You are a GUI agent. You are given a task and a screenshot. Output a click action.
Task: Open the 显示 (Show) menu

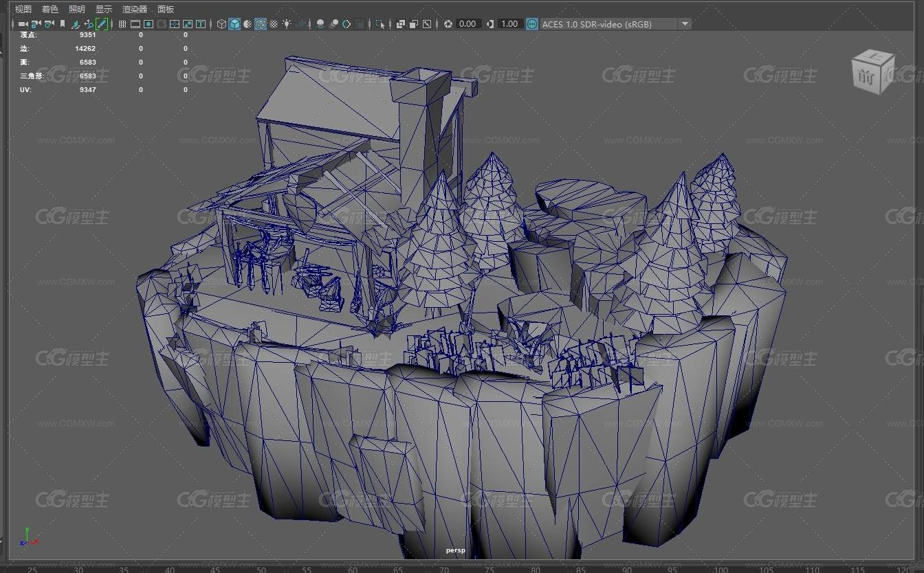(104, 9)
